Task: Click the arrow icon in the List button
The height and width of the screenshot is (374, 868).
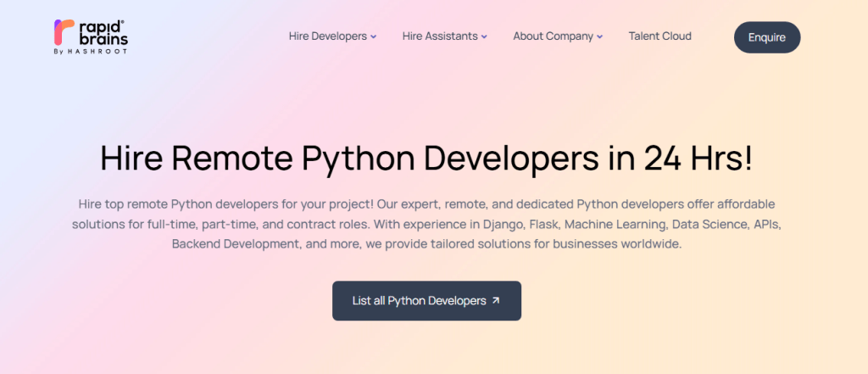Action: click(496, 301)
